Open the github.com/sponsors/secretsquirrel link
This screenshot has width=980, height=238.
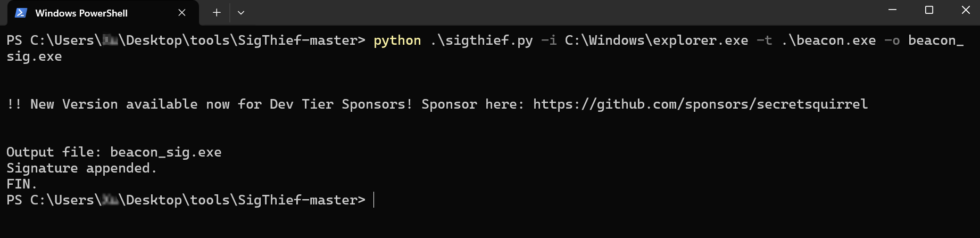pyautogui.click(x=700, y=104)
